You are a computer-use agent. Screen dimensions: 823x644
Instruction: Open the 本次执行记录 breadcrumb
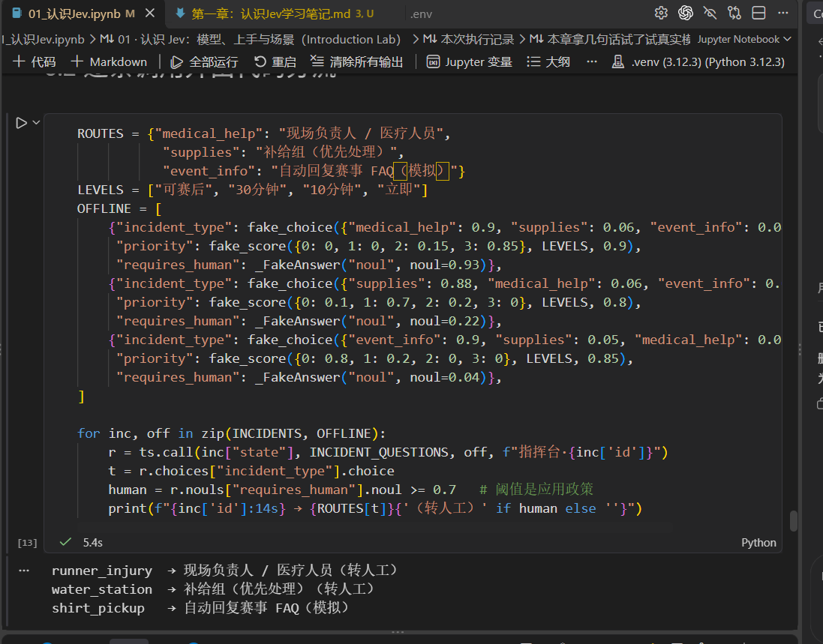[x=469, y=39]
